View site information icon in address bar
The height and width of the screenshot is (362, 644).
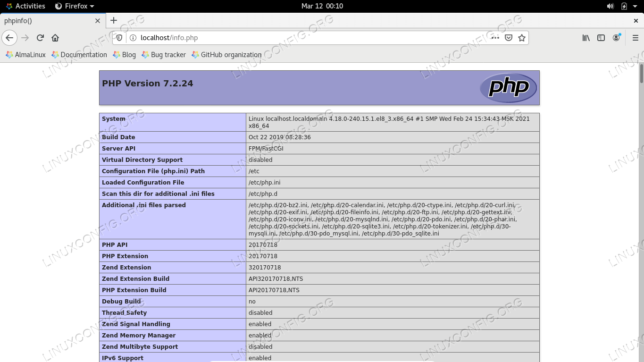(133, 38)
